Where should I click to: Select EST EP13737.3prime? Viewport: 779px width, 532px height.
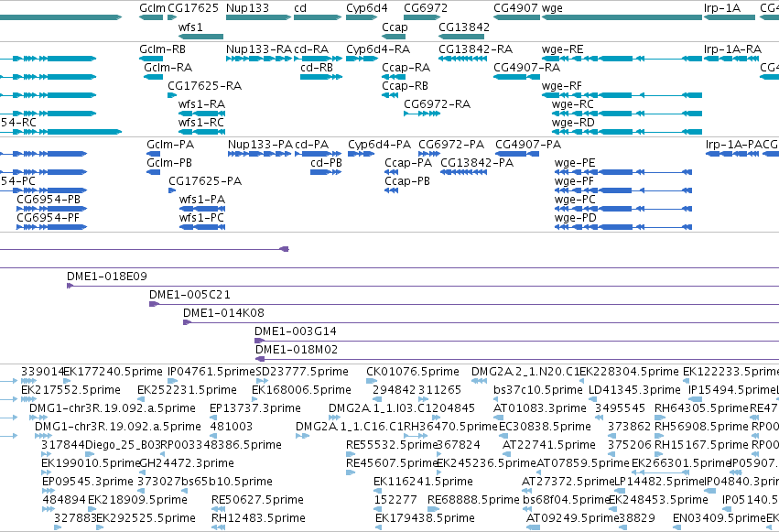point(213,418)
